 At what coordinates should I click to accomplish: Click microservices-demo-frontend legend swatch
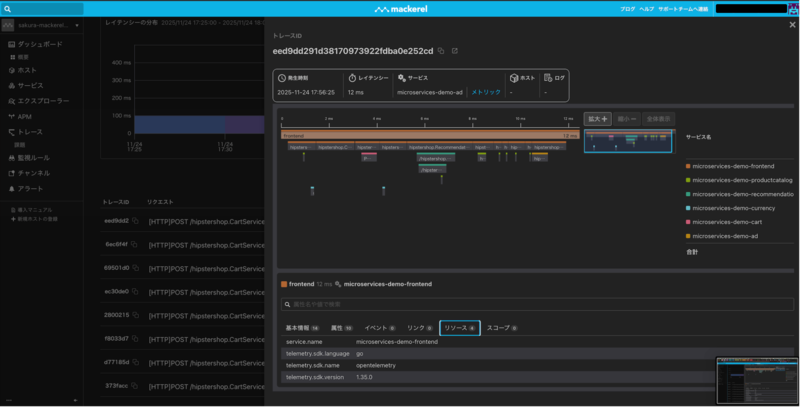tap(688, 166)
